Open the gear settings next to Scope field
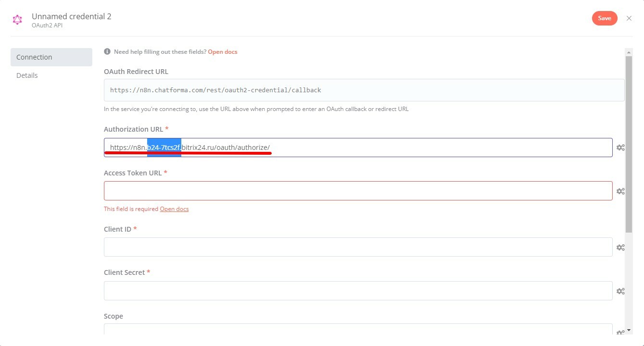 (620, 331)
